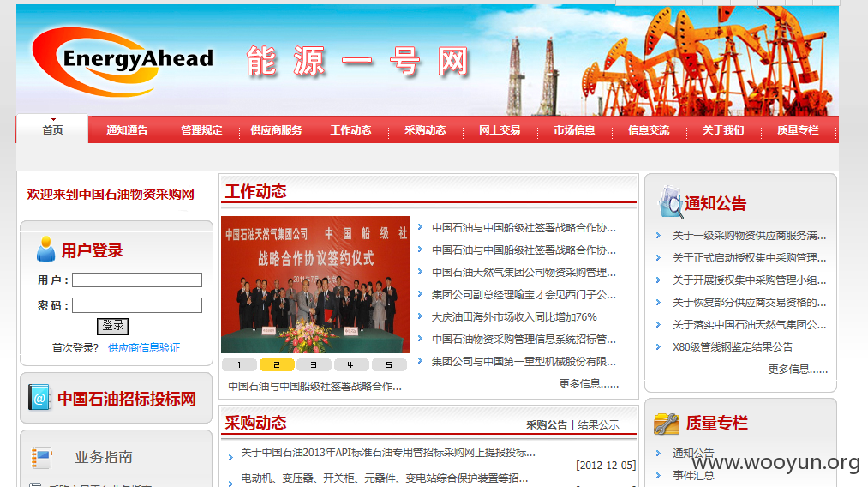Viewport: 868px width, 487px height.
Task: Click the 采购动态 section heading
Action: (x=255, y=424)
